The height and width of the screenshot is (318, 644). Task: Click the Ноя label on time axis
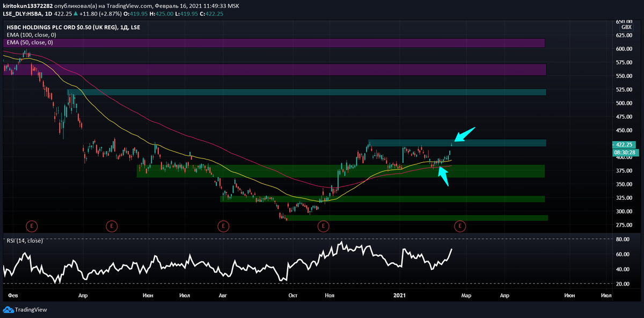click(x=330, y=295)
